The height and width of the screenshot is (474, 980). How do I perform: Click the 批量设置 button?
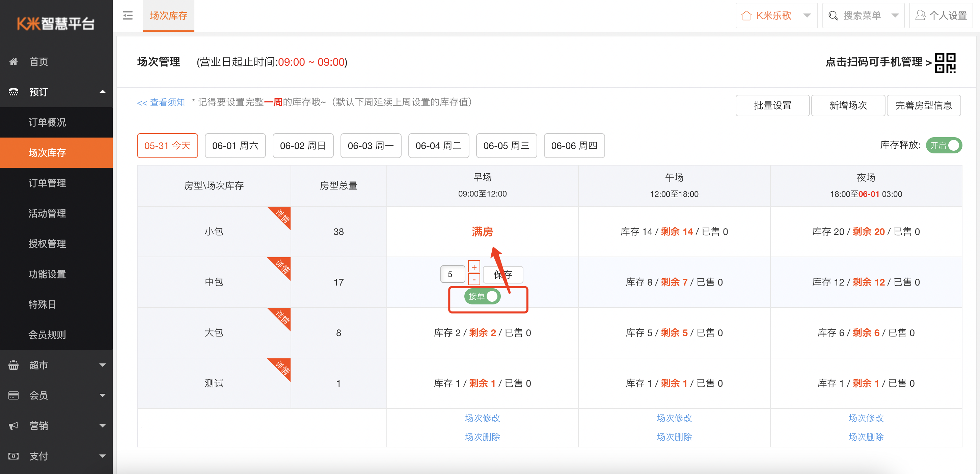[x=773, y=105]
